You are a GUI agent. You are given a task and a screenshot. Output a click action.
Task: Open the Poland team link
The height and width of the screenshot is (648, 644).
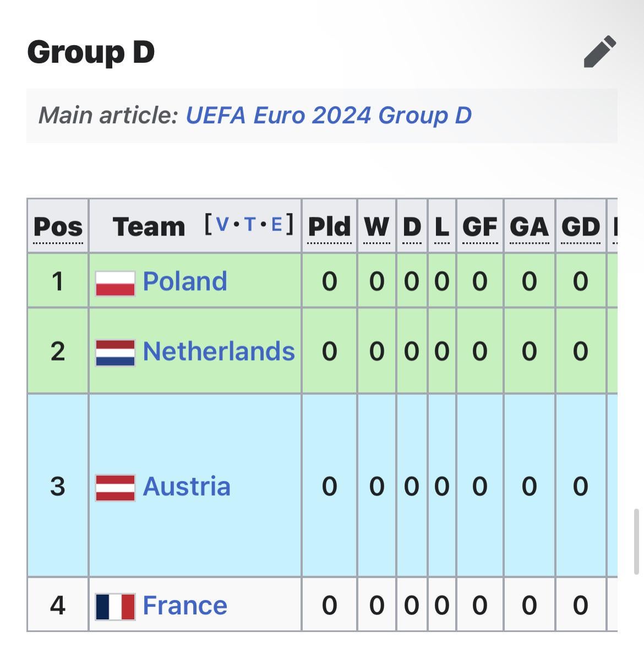(x=185, y=281)
